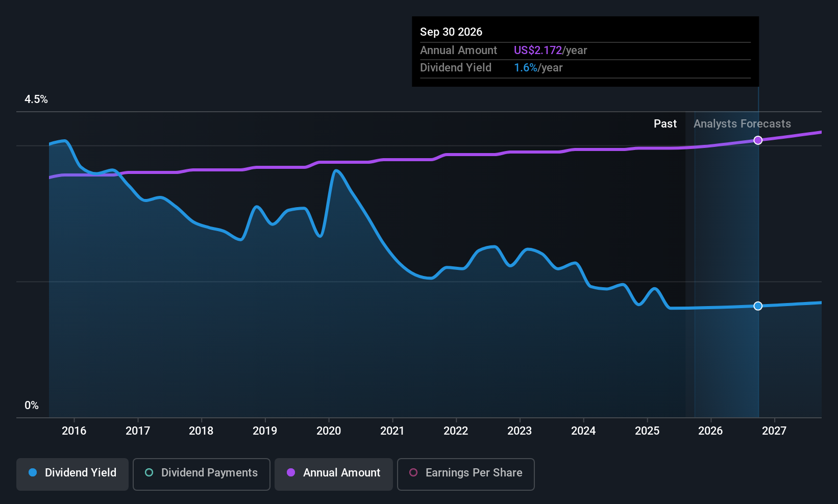Select the blue yield marker at Sep 2026
This screenshot has width=838, height=504.
(x=758, y=306)
